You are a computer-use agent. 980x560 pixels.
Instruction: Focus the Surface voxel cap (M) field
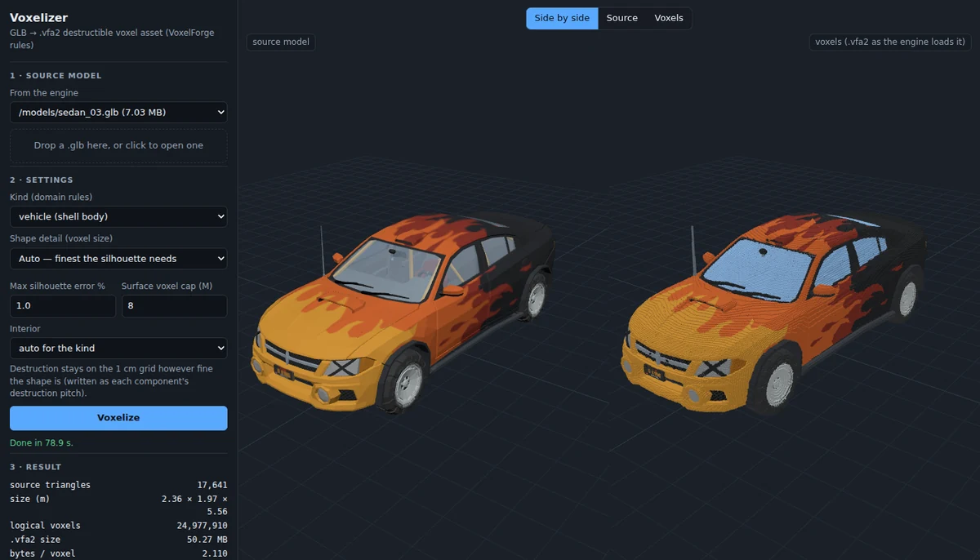coord(174,306)
